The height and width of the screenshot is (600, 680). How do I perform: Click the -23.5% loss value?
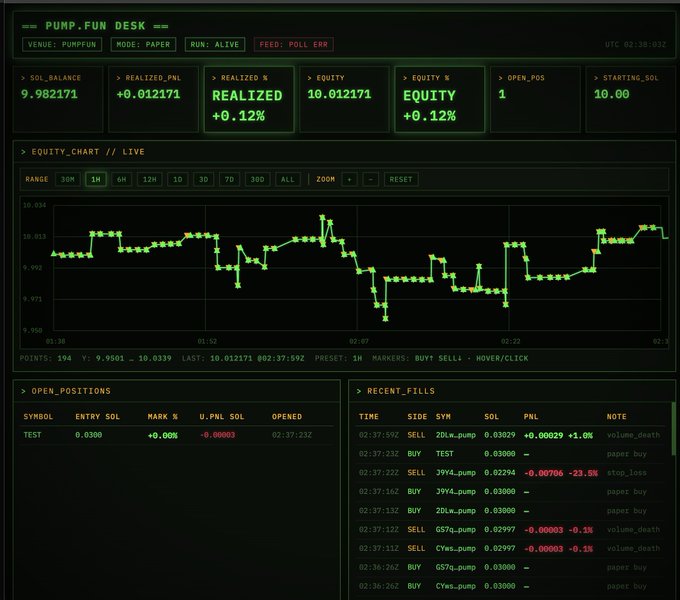(x=583, y=473)
